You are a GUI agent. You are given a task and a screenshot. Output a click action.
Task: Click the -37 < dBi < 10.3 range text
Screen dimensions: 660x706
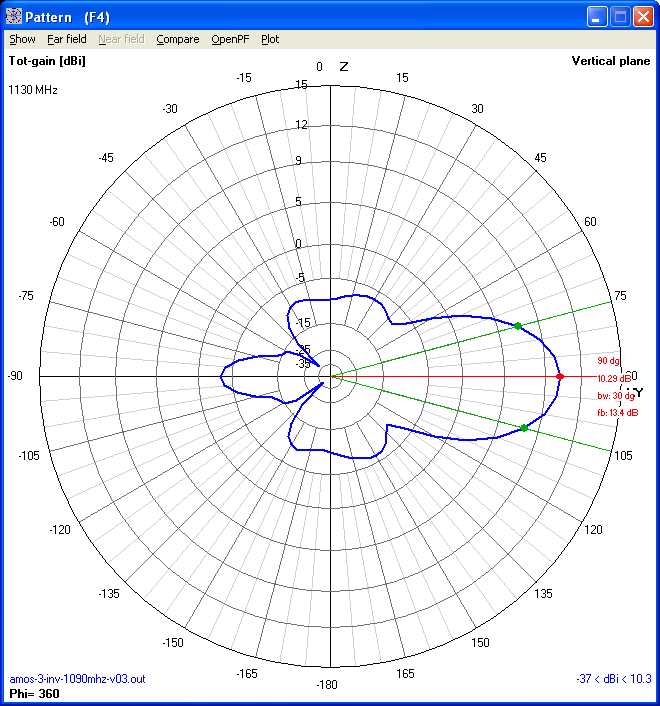click(614, 679)
